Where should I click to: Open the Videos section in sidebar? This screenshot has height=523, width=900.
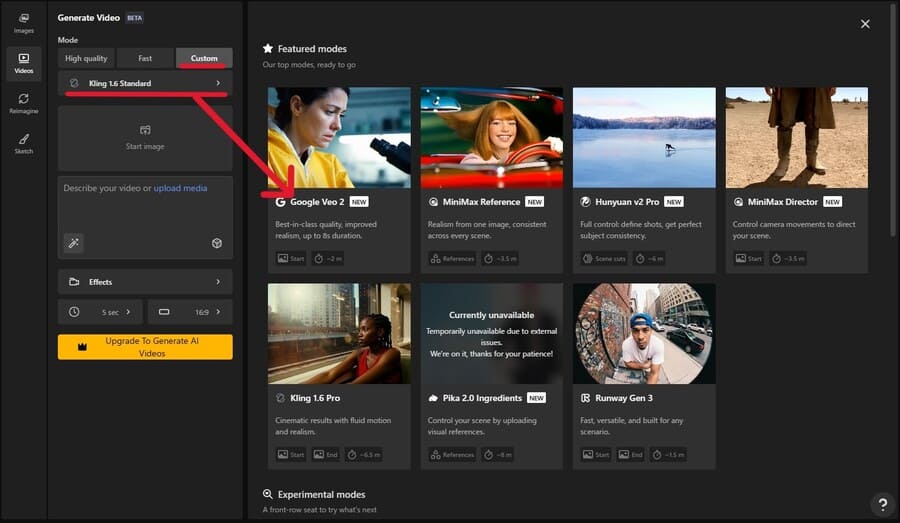pyautogui.click(x=24, y=63)
